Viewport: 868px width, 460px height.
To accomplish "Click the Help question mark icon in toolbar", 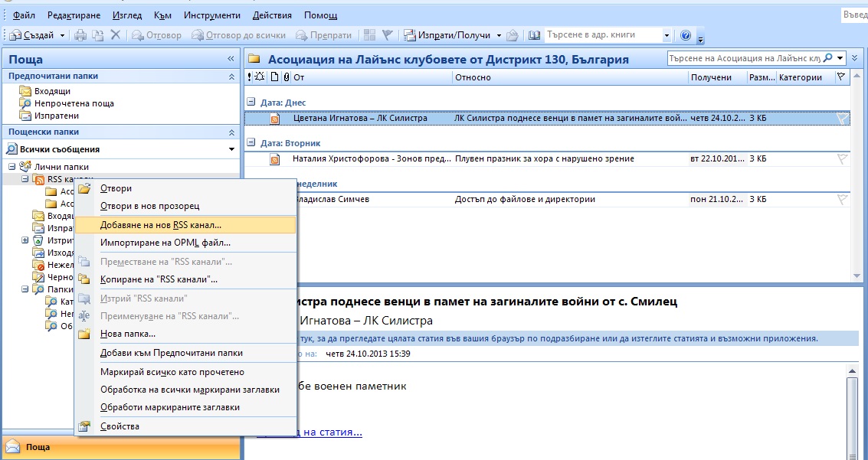I will (x=686, y=35).
